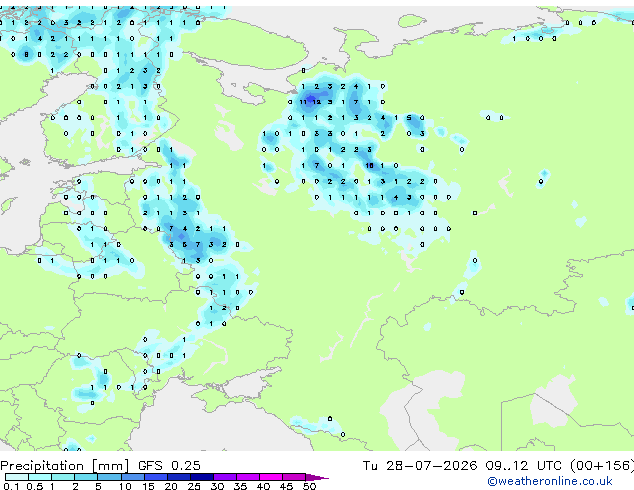Click legend scale label '20'
634x490 pixels.
pos(171,486)
